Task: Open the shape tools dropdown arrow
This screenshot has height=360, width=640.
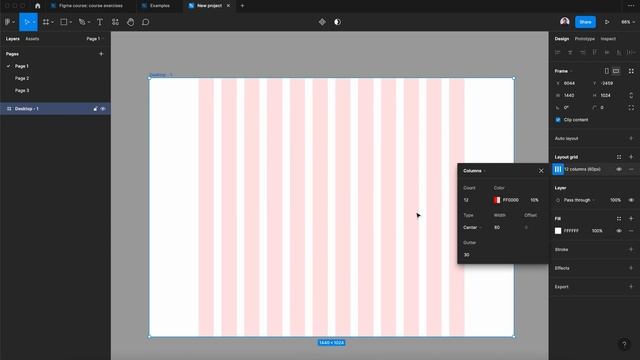Action: [x=71, y=22]
